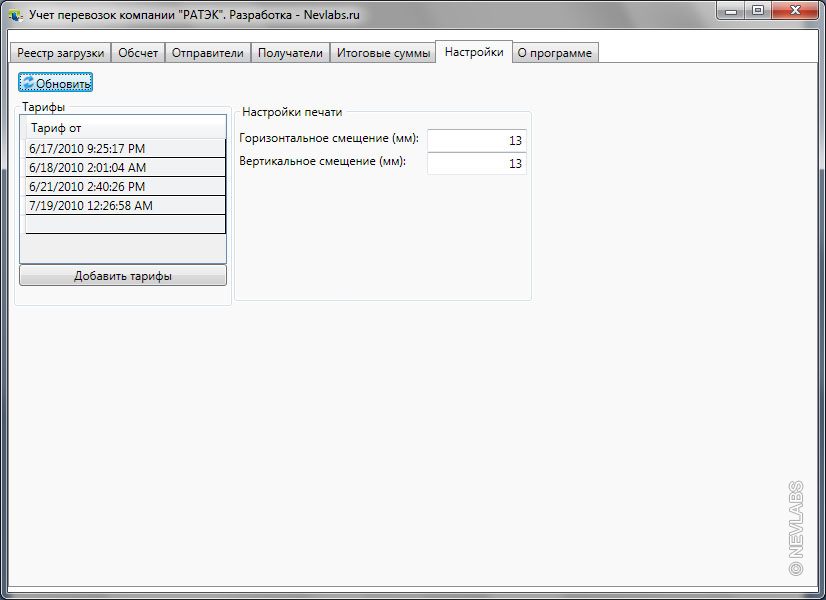Click the refresh icon on Обновить button
The height and width of the screenshot is (600, 826).
tap(28, 83)
